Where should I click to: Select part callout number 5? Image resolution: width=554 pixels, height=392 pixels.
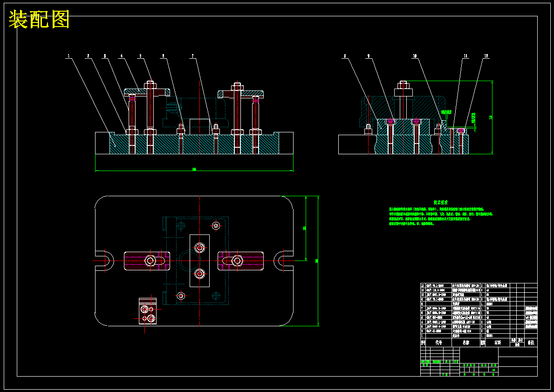pos(140,55)
